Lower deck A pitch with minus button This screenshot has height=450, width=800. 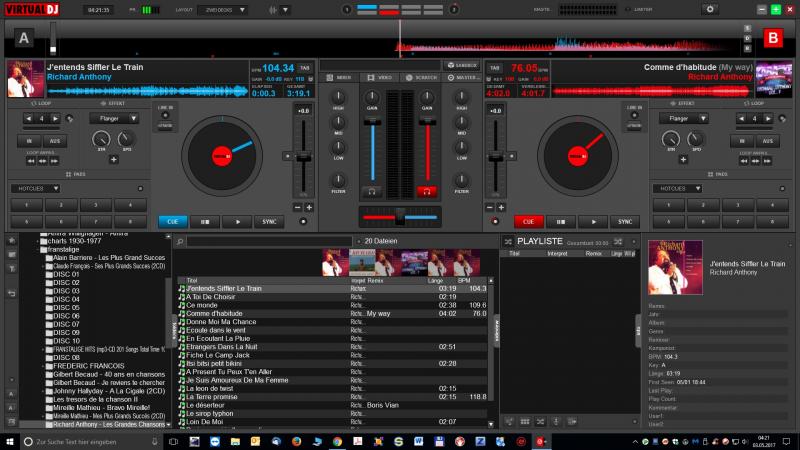tap(297, 208)
